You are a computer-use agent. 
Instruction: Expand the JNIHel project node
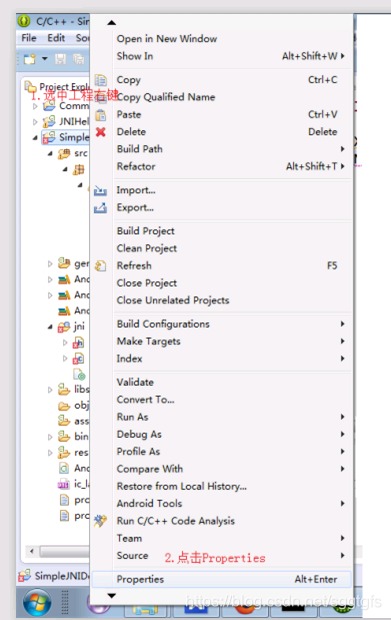point(35,122)
